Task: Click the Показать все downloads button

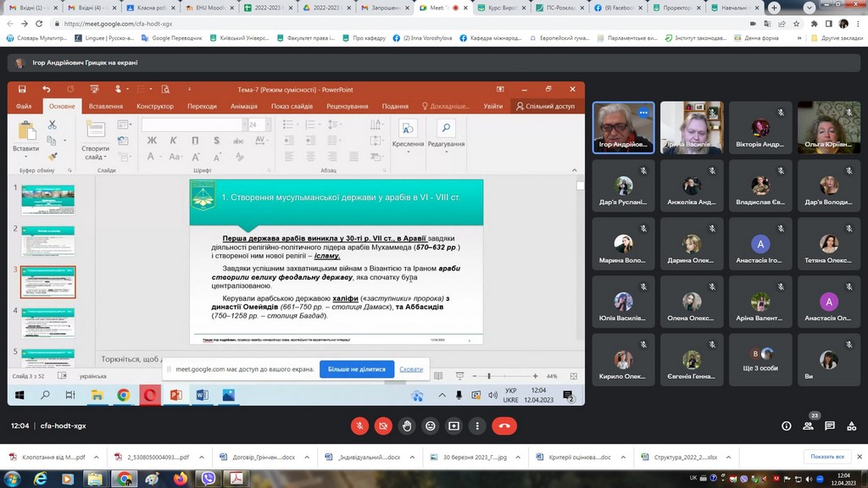Action: point(826,457)
